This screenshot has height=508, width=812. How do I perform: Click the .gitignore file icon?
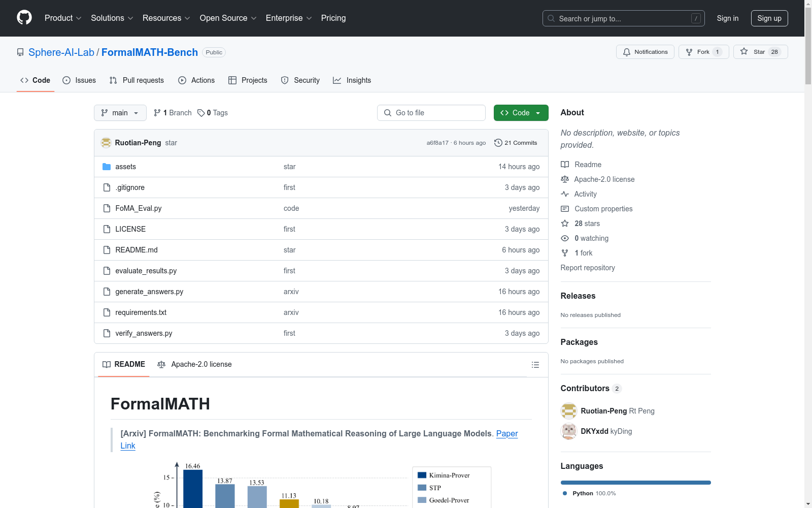[x=107, y=187]
